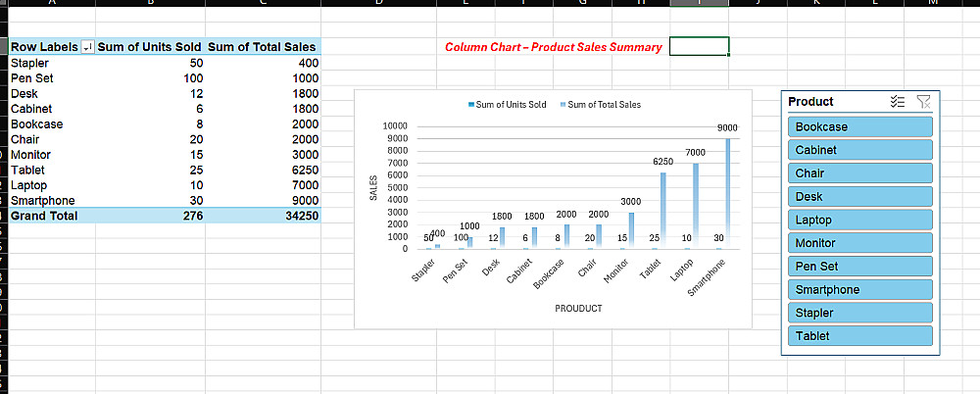
Task: Pick Stapler in the Product slicer
Action: [860, 313]
